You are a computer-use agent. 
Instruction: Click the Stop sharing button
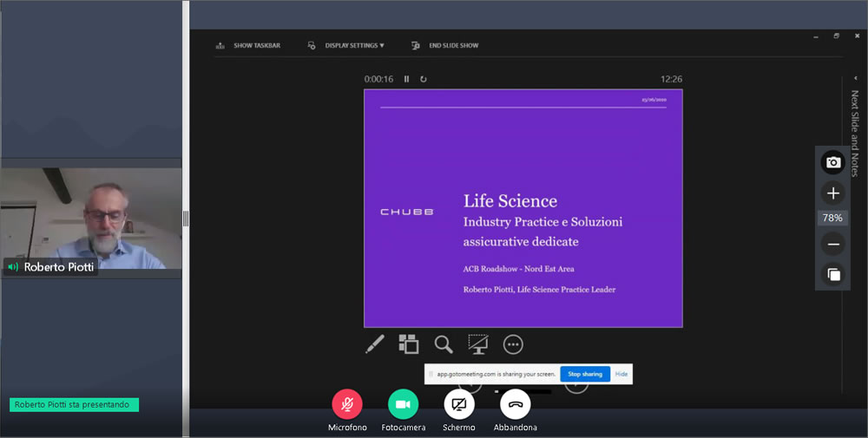click(x=585, y=374)
